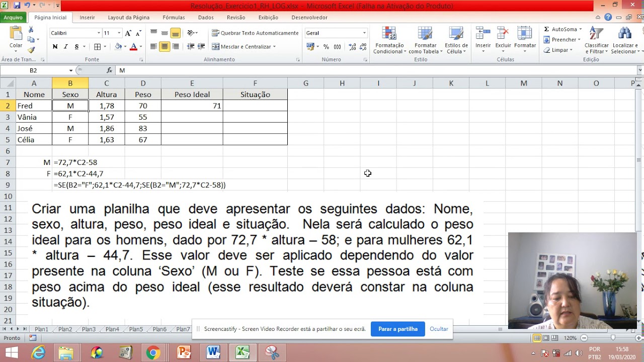644x362 pixels.
Task: Open Snipping Tool from the taskbar
Action: coord(272,352)
